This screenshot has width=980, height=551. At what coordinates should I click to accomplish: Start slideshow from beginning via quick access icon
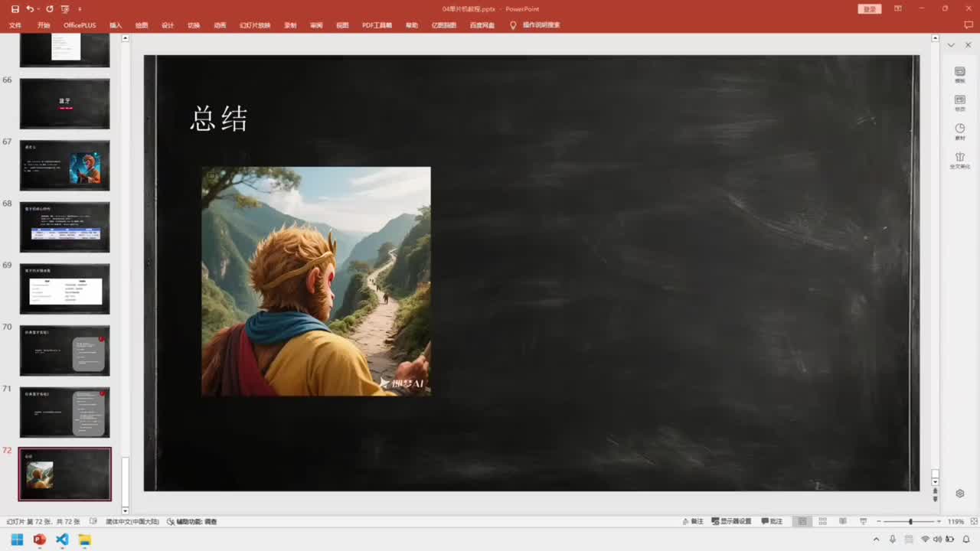[x=64, y=8]
